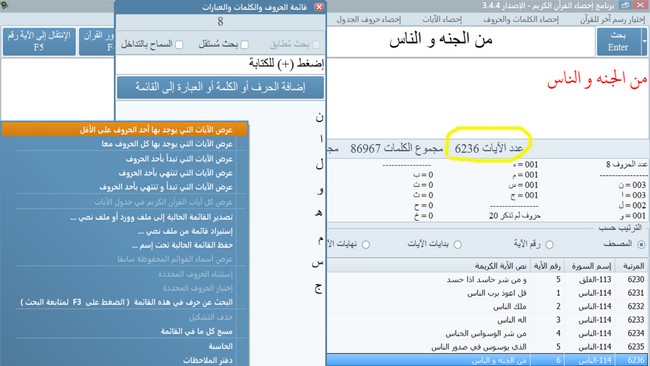650x366 pixels.
Task: Select بدايات الآيات sort option
Action: (x=458, y=245)
